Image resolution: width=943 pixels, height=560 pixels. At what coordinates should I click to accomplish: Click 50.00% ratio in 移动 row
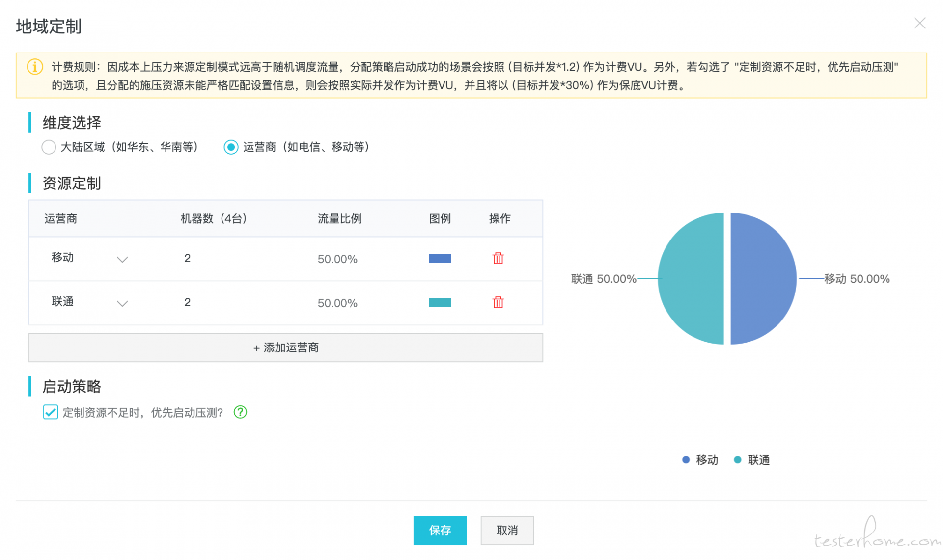coord(337,259)
